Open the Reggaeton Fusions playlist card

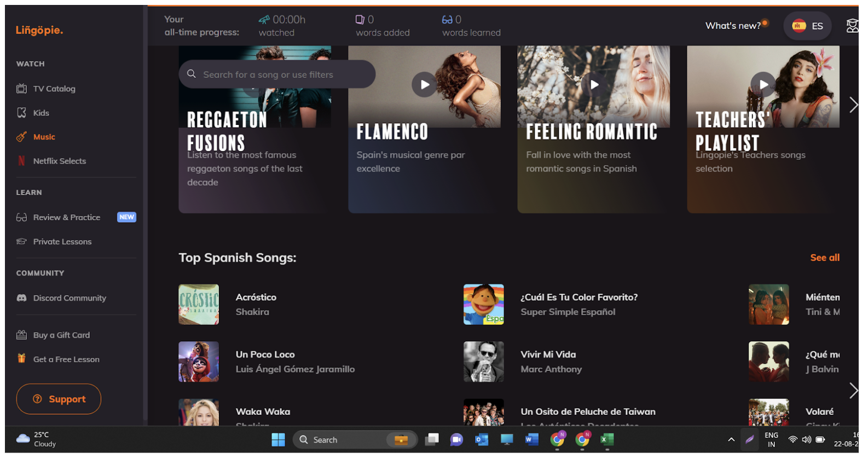click(x=255, y=129)
